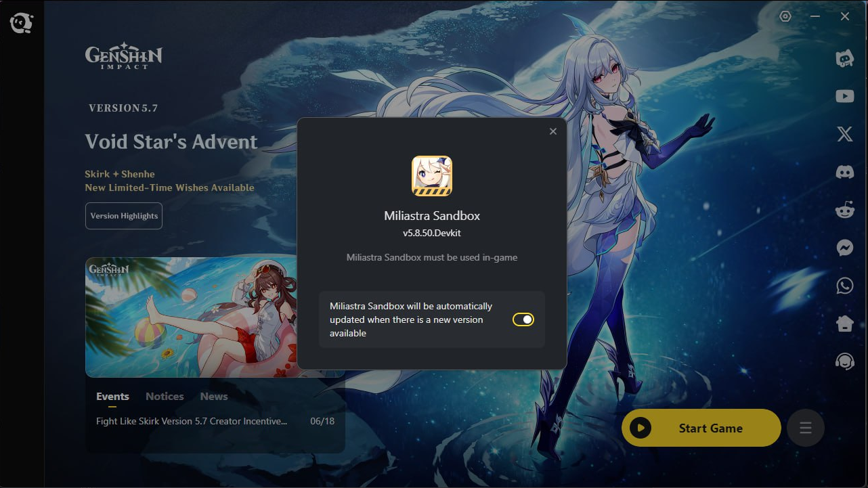Click the v5.8.50.Devkit version text
The height and width of the screenshot is (488, 868).
[432, 234]
